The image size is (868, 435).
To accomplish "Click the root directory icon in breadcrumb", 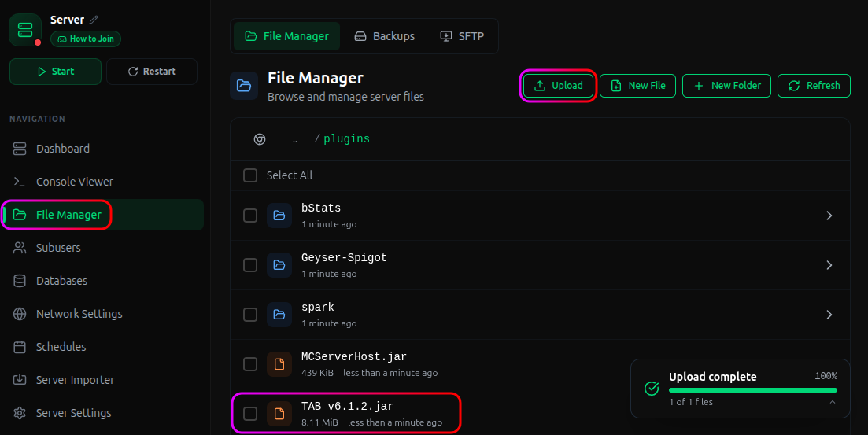I will tap(260, 139).
